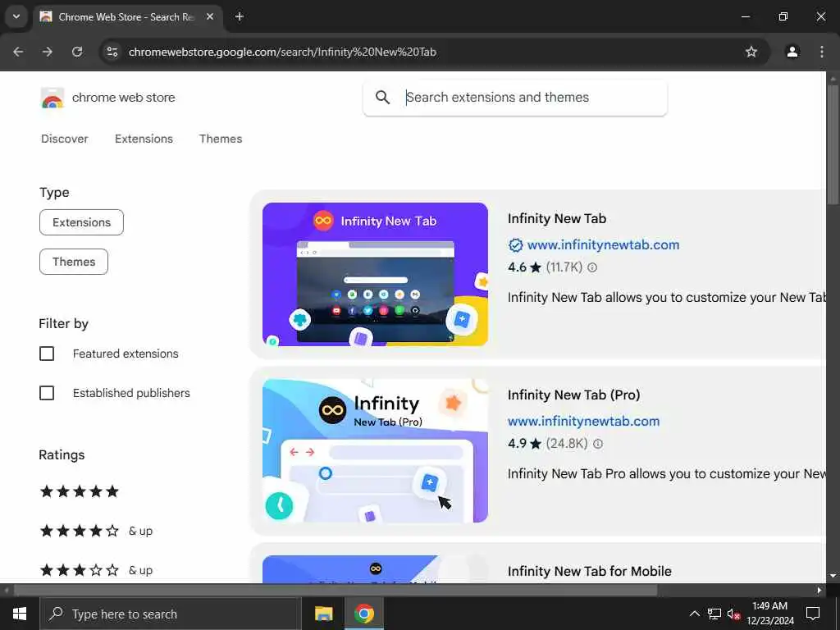Open File Explorer from the taskbar

point(323,614)
